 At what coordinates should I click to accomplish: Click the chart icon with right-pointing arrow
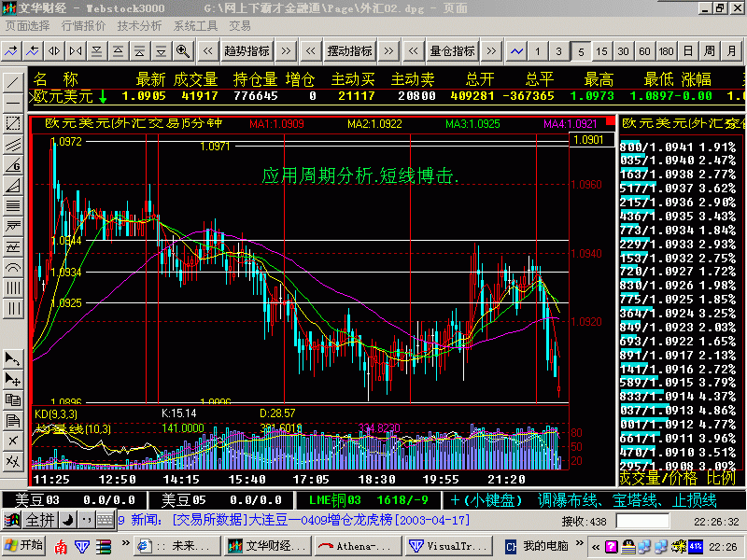[11, 50]
